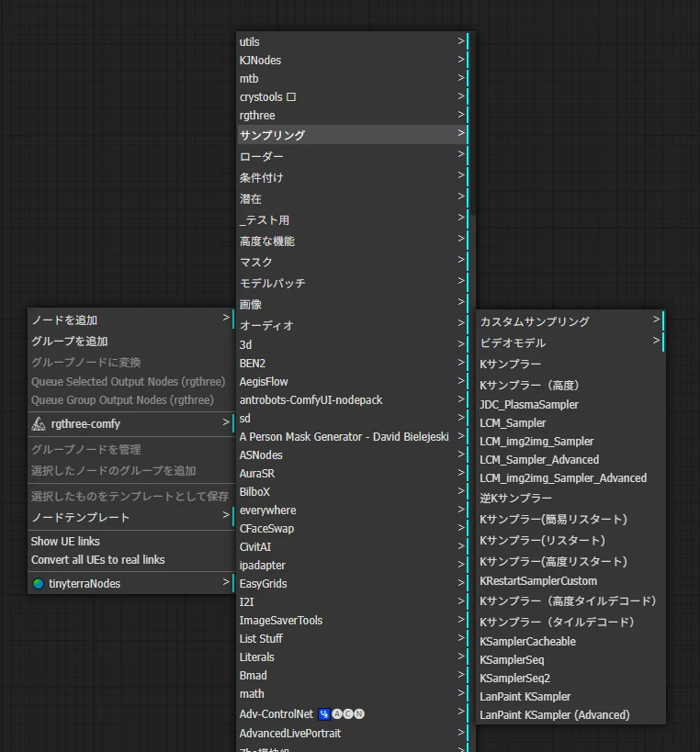
Task: Expand the ノードを追加 submenu arrow
Action: point(226,319)
